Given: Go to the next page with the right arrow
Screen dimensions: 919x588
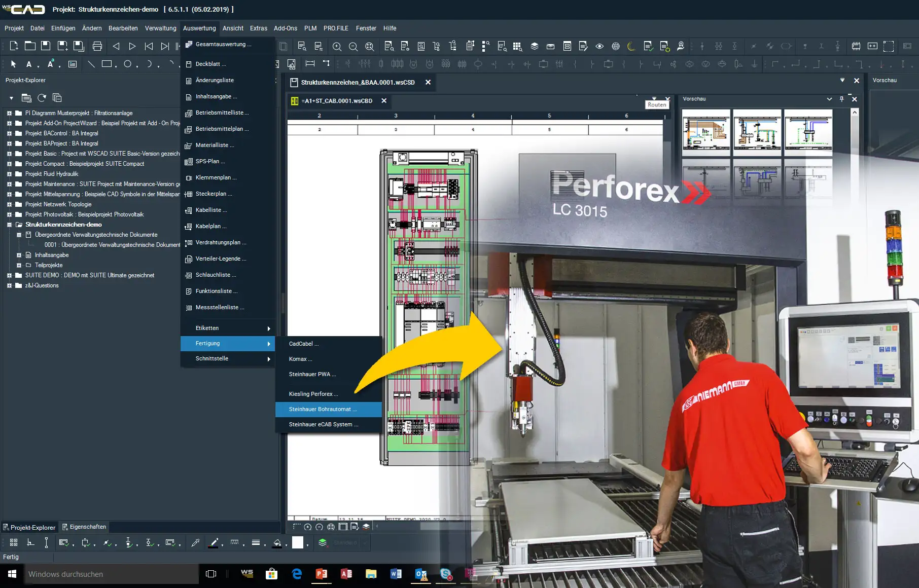Looking at the screenshot, I should click(132, 47).
